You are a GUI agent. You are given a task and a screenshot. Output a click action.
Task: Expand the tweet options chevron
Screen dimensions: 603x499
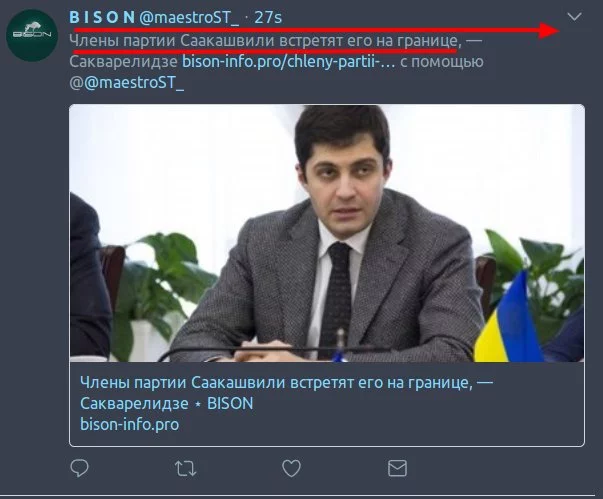tap(574, 17)
